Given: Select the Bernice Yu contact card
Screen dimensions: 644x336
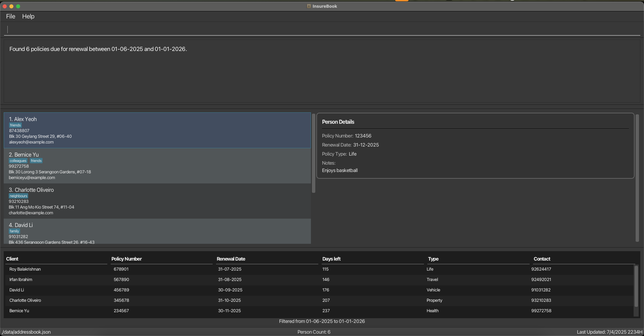Looking at the screenshot, I should pos(157,166).
